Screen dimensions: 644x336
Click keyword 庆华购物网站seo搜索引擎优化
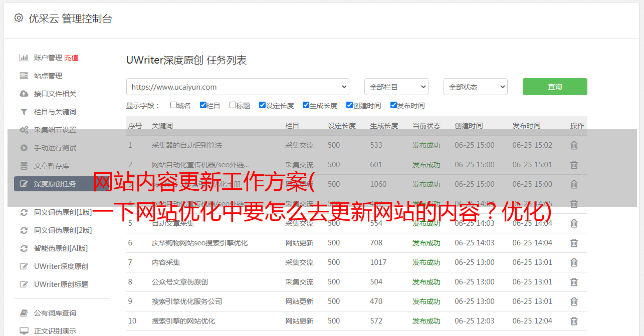pos(200,243)
